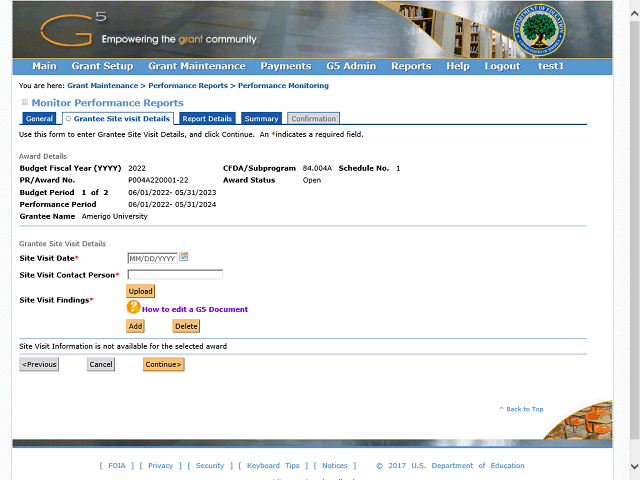Click the performance period dates ending 05/31/2024
The width and height of the screenshot is (640, 480).
172,204
